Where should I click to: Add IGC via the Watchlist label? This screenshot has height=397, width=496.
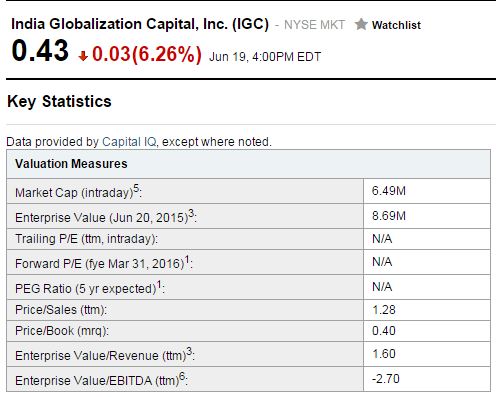[x=396, y=25]
